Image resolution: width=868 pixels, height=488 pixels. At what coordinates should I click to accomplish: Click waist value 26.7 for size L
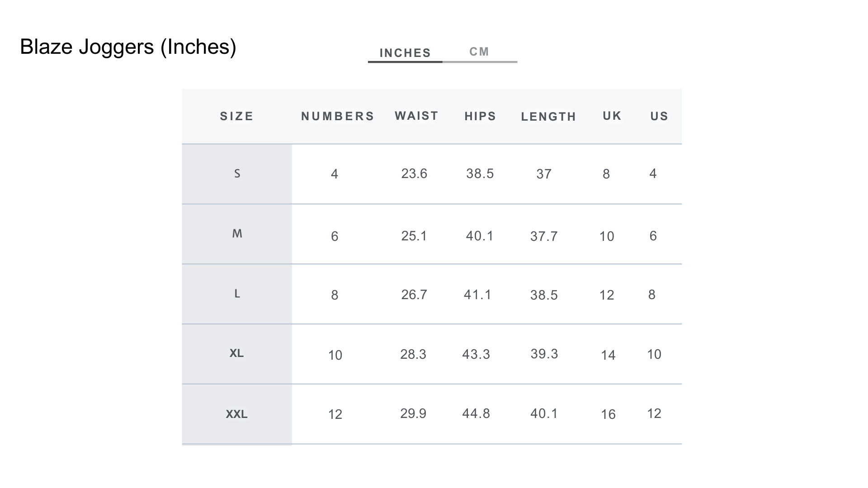pos(414,295)
